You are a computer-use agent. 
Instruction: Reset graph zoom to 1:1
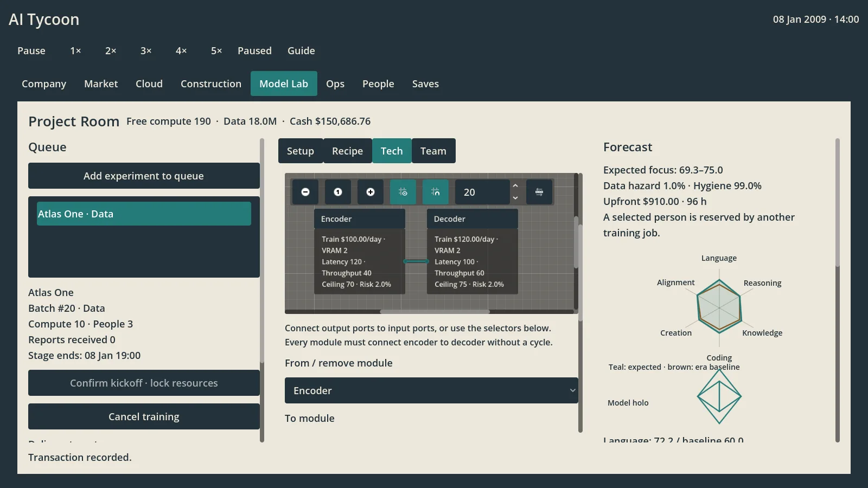[338, 192]
